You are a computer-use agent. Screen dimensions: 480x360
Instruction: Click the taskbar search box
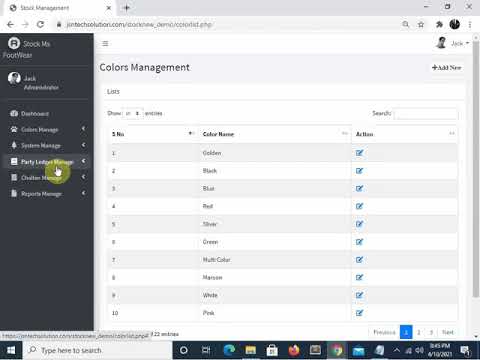coord(97,350)
